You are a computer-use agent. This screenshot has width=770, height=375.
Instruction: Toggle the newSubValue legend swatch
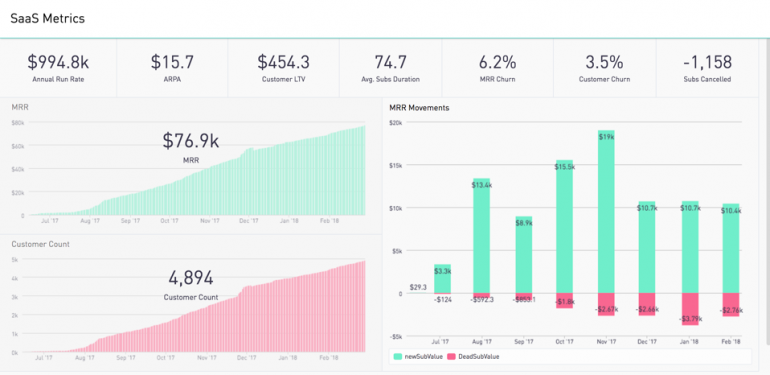click(397, 357)
